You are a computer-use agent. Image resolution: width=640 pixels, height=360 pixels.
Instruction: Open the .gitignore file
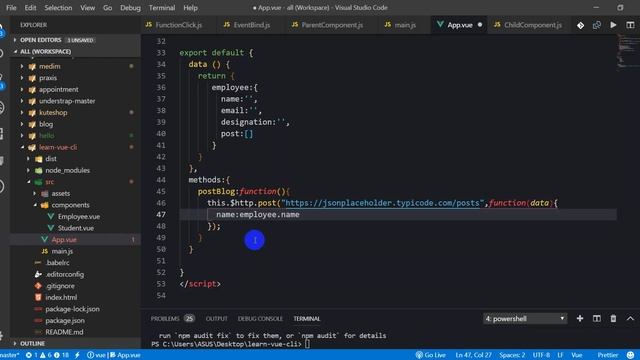[60, 286]
